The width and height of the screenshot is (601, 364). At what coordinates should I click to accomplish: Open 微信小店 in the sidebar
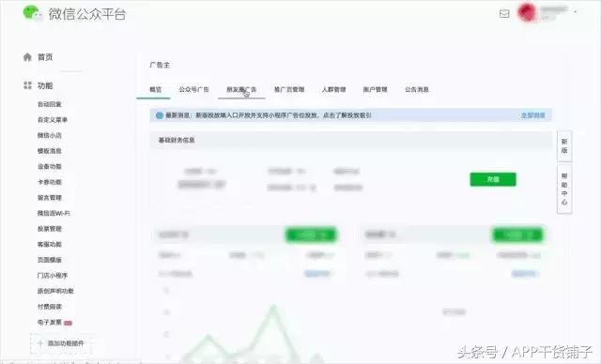[50, 135]
